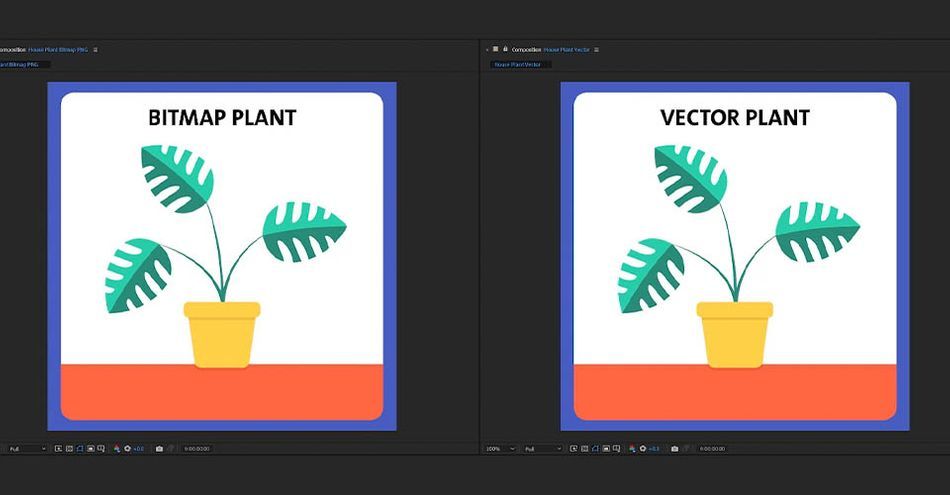Click current timecode in Bitmap viewer

(x=197, y=449)
